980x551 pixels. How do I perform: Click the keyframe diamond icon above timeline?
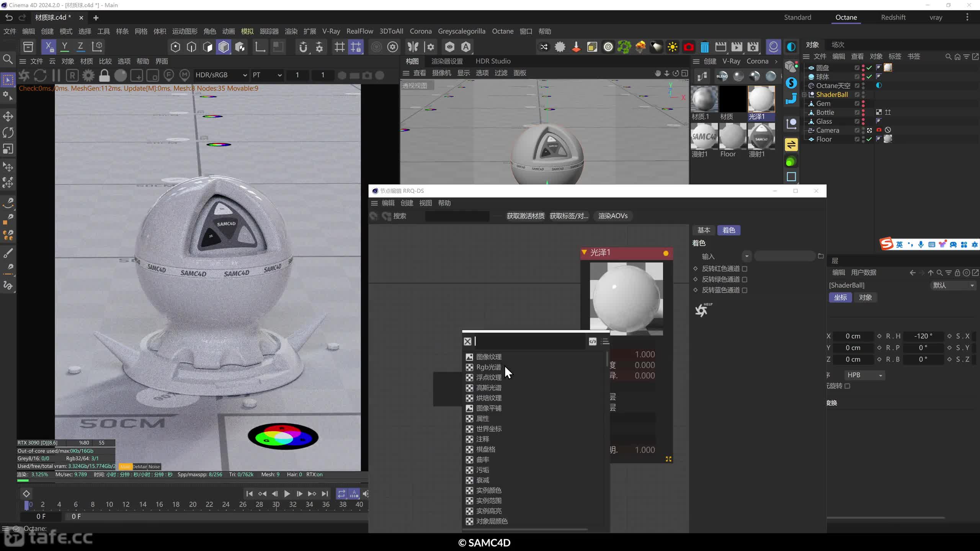pyautogui.click(x=26, y=494)
